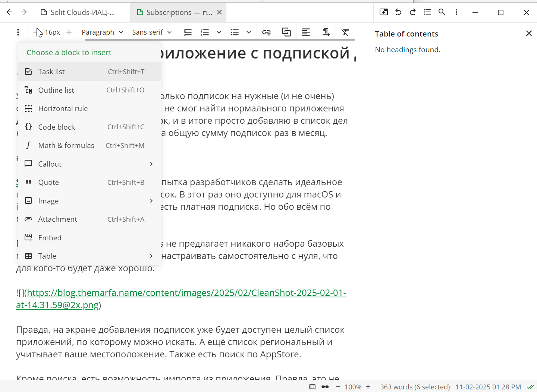Screen dimensions: 537x392
Task: Click the Quote marks icon
Action: pos(28,182)
